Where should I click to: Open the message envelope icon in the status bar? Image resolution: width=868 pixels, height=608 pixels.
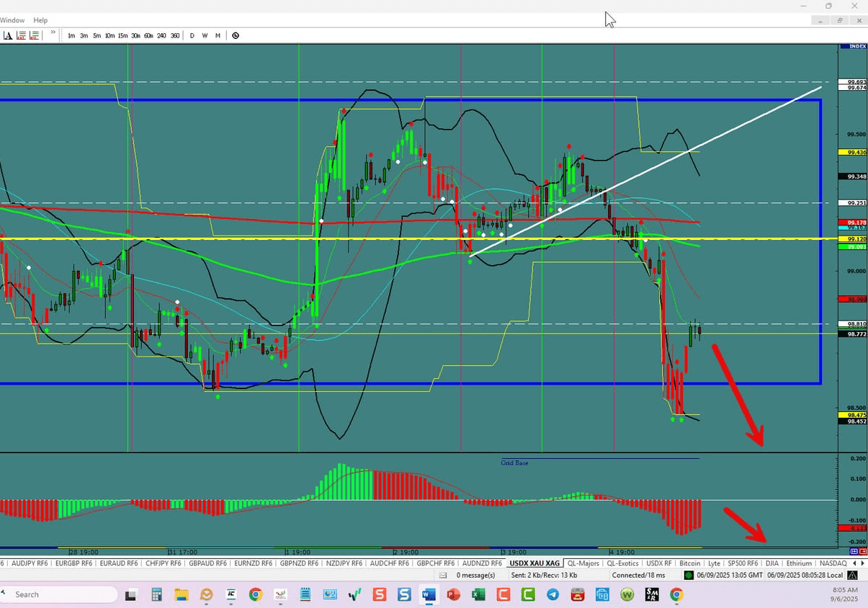click(x=444, y=575)
